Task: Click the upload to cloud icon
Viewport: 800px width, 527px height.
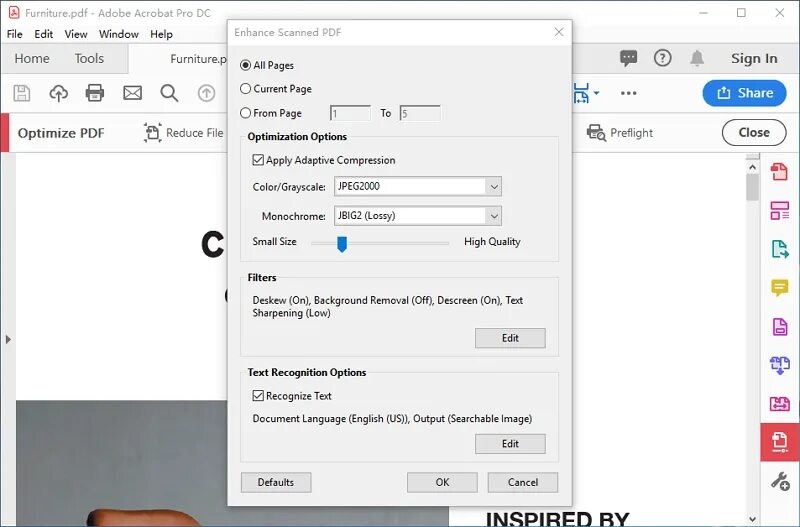Action: click(59, 93)
